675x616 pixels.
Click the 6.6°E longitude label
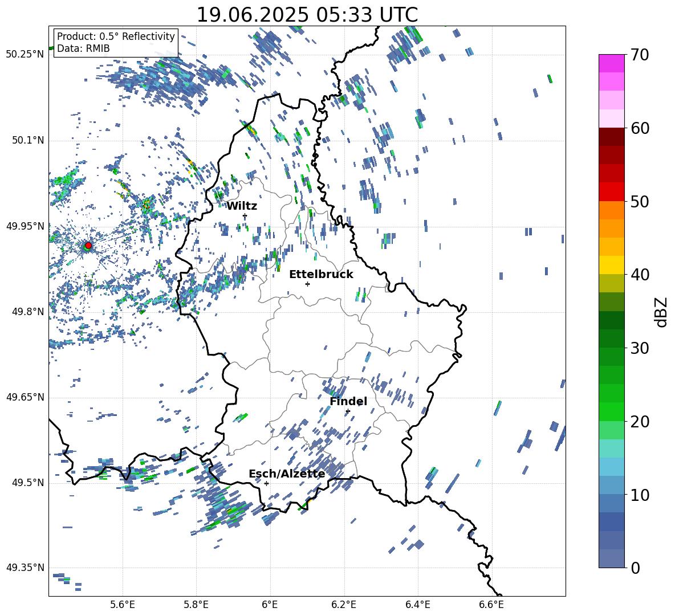tap(491, 605)
